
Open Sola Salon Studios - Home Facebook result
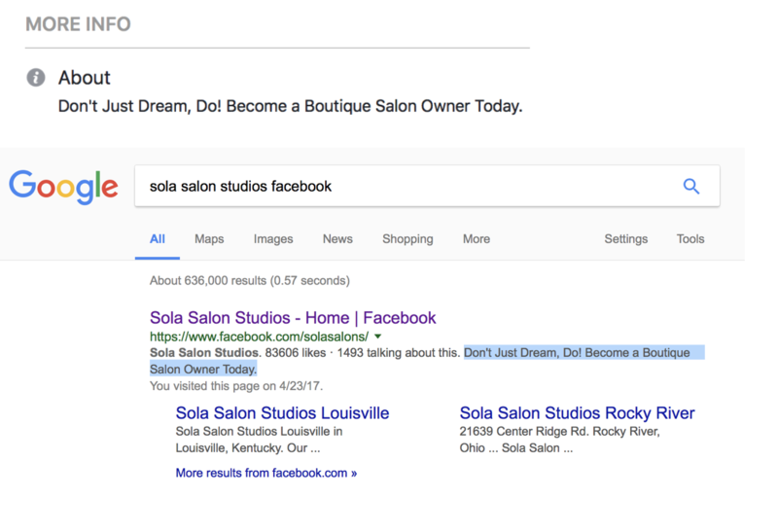tap(293, 318)
